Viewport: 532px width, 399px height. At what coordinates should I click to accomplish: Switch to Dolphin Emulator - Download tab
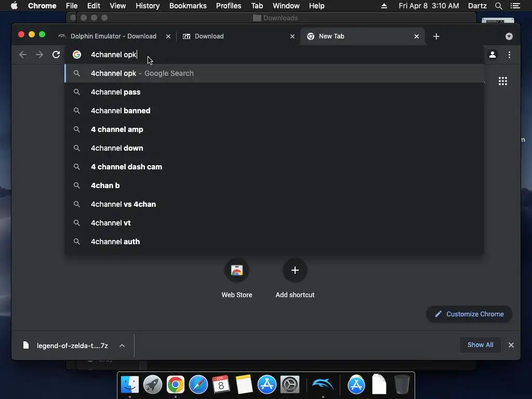tap(113, 36)
